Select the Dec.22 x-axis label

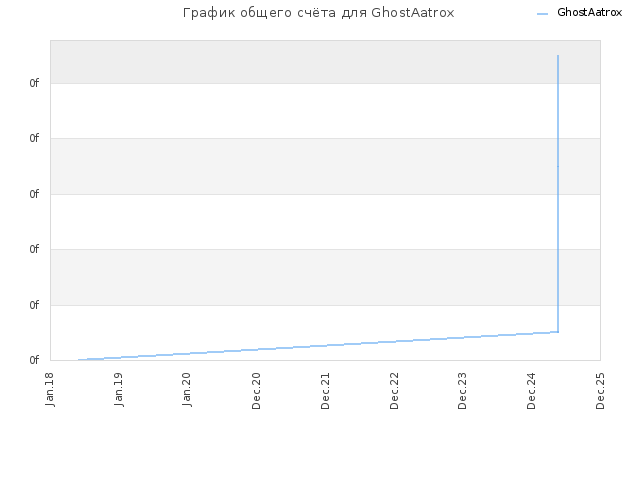click(x=394, y=391)
